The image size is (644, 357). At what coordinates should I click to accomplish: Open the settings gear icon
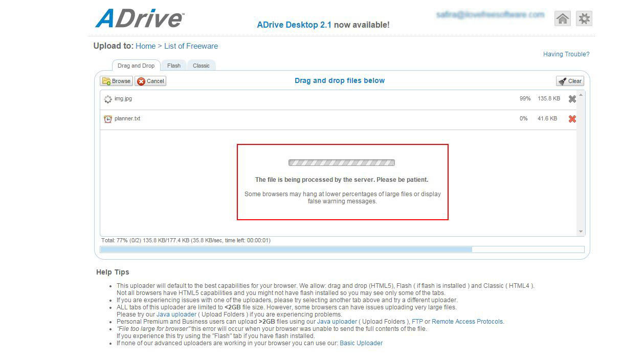tap(584, 19)
